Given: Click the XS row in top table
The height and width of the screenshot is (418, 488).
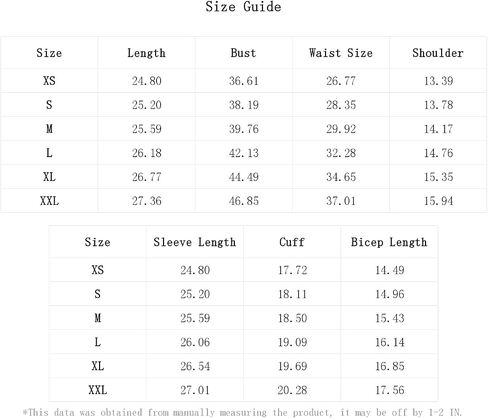Looking at the screenshot, I should [243, 81].
